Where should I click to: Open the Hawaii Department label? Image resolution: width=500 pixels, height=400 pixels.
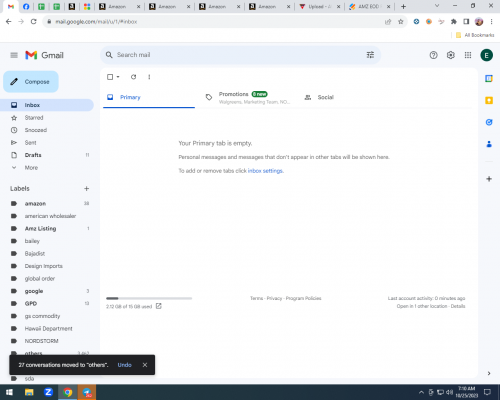point(47,328)
